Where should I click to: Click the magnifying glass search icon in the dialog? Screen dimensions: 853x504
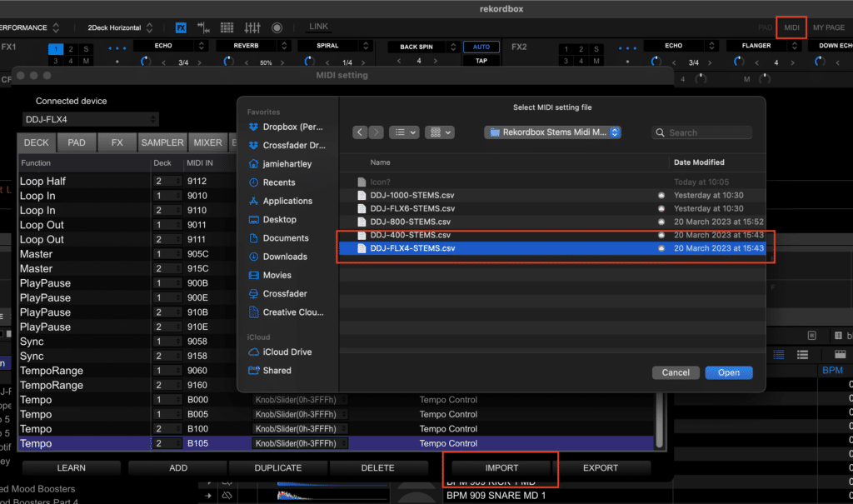[x=662, y=132]
